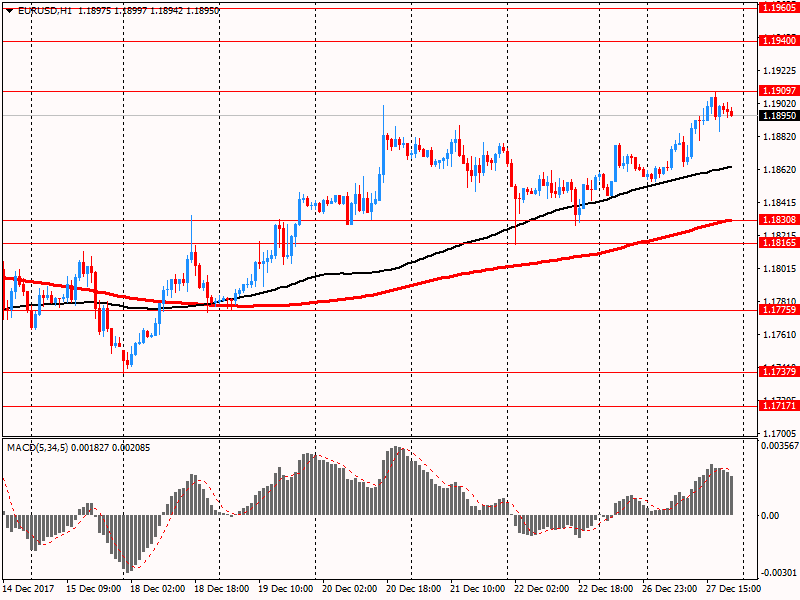Click the MACD scale value -0.00301
The width and height of the screenshot is (800, 600).
coord(780,572)
